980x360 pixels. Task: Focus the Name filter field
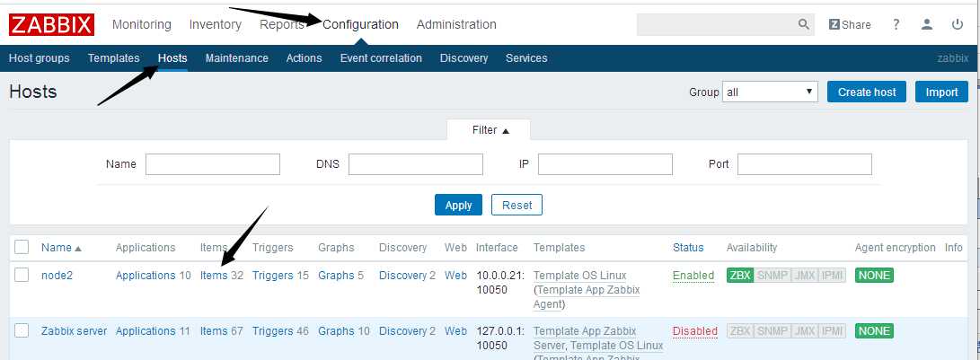(x=213, y=164)
